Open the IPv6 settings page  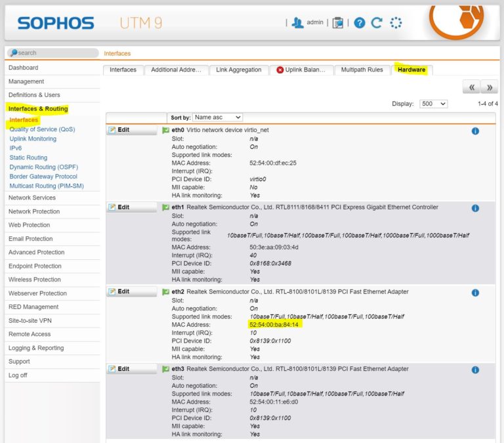click(x=16, y=148)
